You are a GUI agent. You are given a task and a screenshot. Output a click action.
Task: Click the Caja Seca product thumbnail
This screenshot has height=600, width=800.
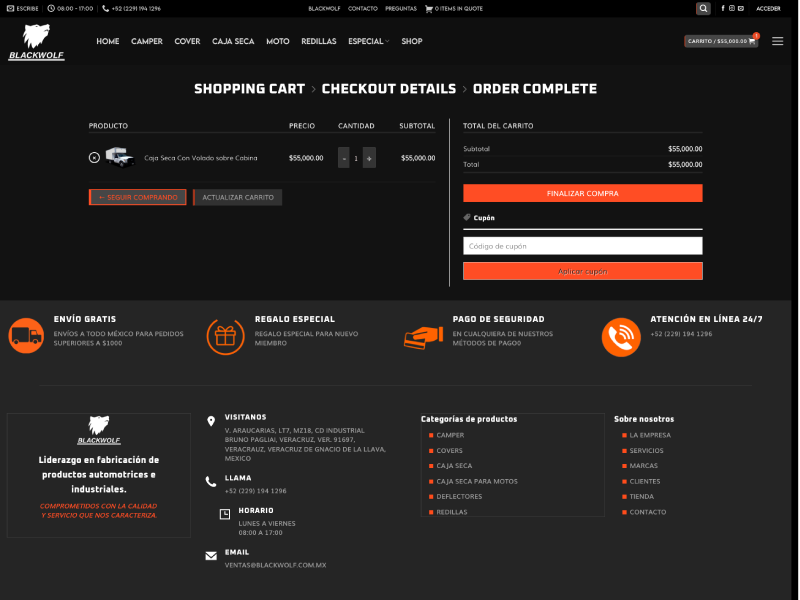(120, 157)
